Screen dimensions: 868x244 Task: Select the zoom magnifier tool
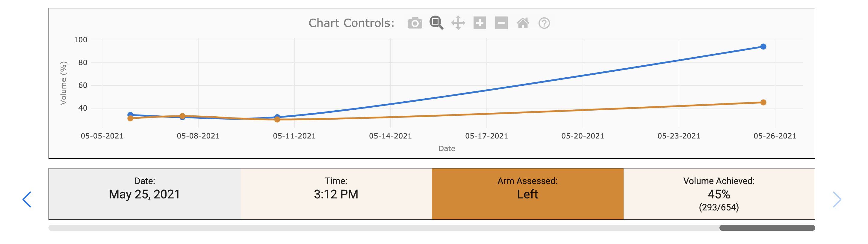pos(436,23)
